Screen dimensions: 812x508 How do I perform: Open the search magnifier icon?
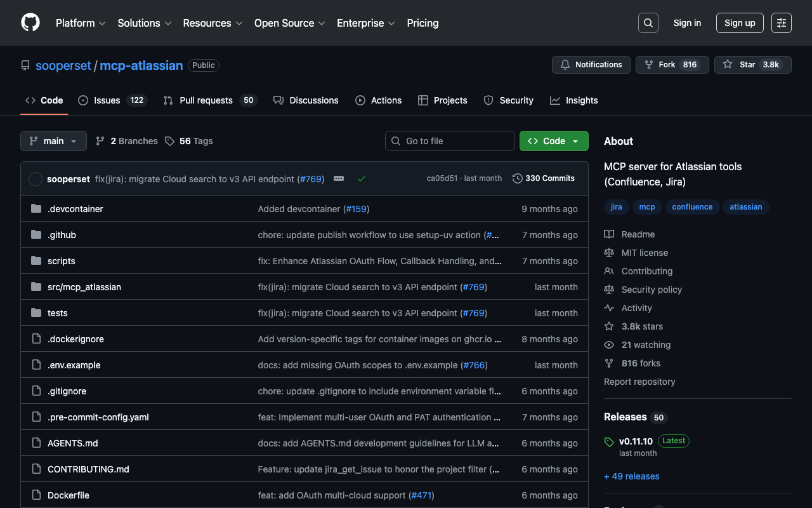coord(648,23)
